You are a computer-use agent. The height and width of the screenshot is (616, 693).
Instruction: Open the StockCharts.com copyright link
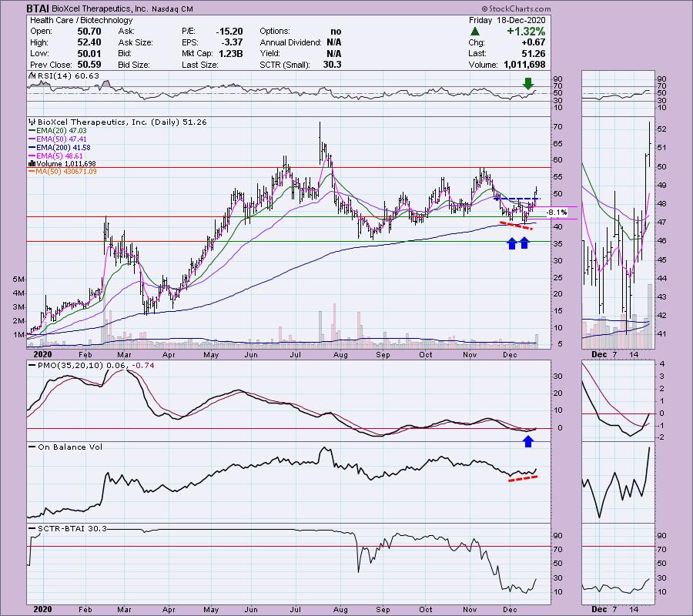[x=516, y=8]
